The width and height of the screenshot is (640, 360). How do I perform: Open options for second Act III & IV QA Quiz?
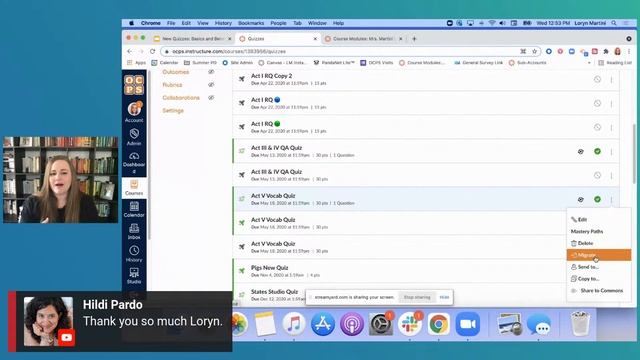click(x=611, y=176)
